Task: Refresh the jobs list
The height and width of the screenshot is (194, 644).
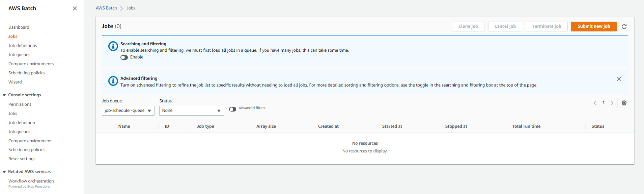Action: 624,26
